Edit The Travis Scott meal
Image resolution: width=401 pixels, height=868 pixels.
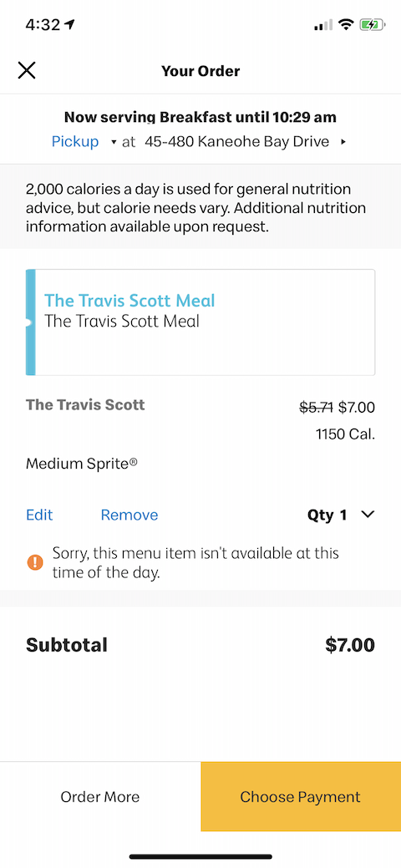pos(39,515)
